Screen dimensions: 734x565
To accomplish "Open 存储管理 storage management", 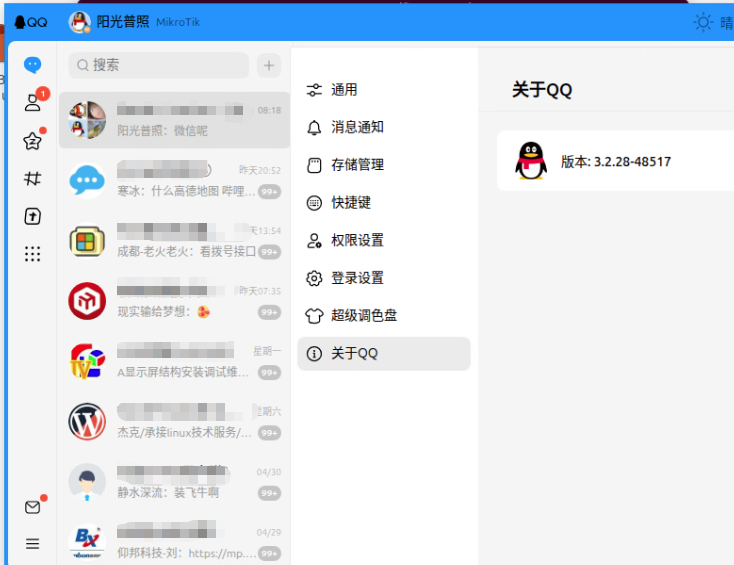I will [384, 165].
